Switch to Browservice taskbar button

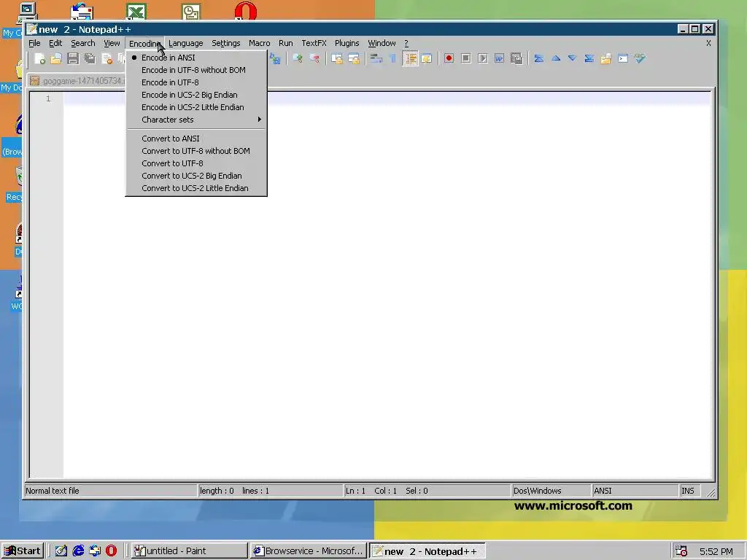[308, 551]
